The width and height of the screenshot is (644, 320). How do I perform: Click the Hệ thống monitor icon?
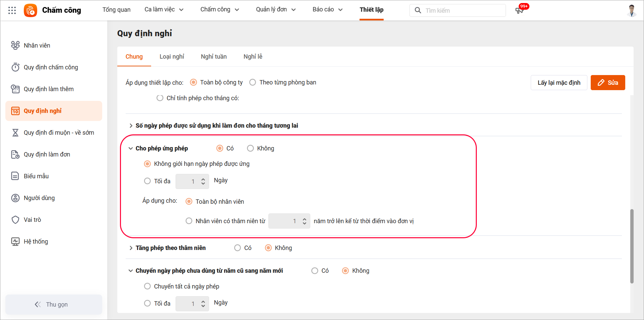coord(15,242)
